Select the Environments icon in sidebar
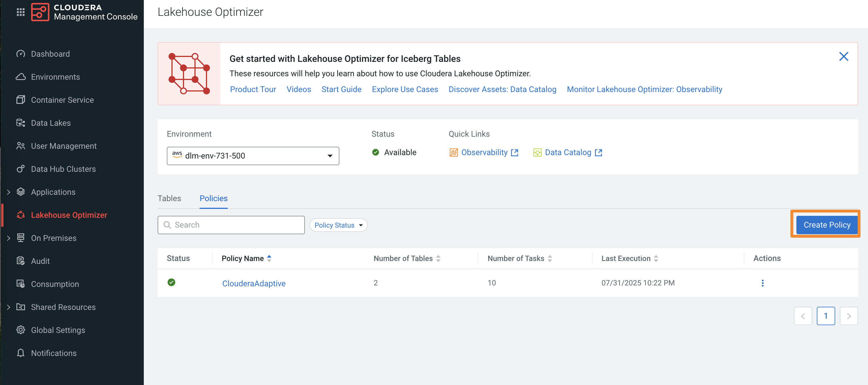868x385 pixels. click(x=20, y=77)
